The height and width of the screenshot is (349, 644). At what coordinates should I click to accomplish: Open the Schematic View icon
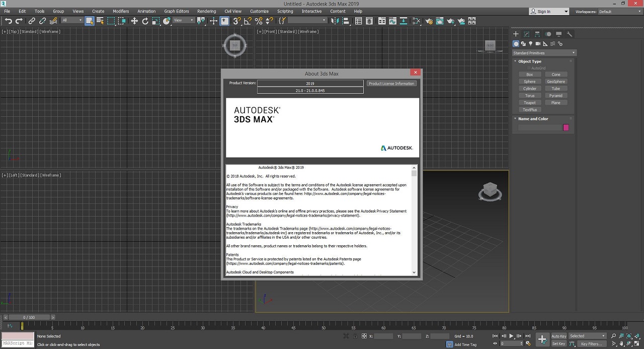(x=416, y=21)
